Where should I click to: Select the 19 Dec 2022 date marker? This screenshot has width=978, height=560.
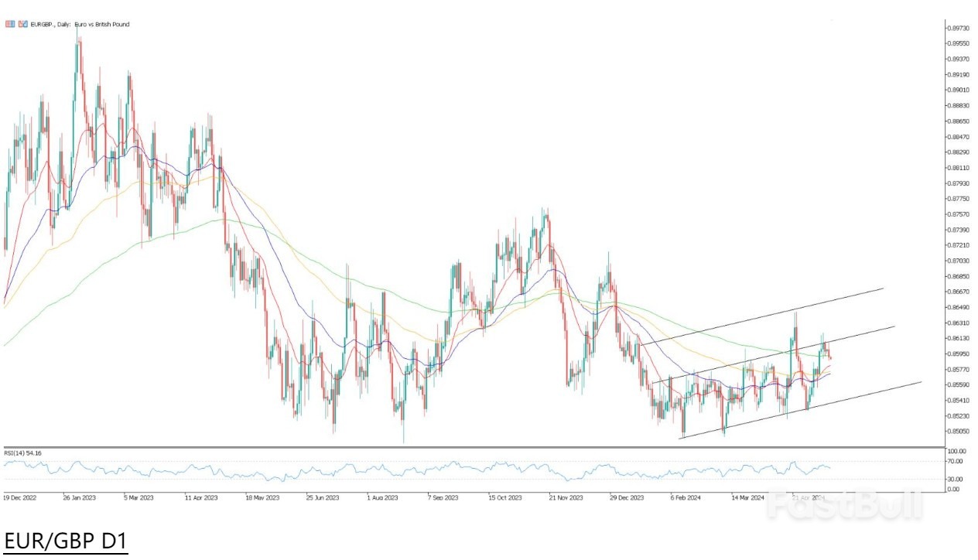tap(21, 499)
